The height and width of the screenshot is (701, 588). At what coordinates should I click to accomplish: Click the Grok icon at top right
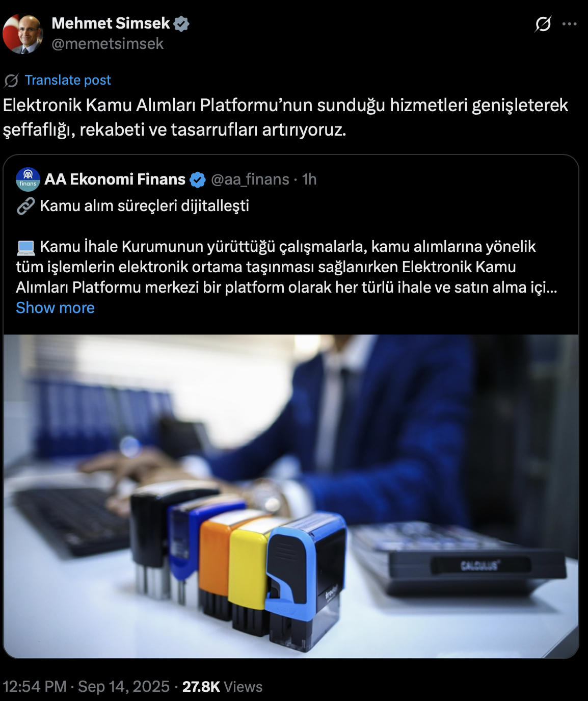pyautogui.click(x=543, y=24)
